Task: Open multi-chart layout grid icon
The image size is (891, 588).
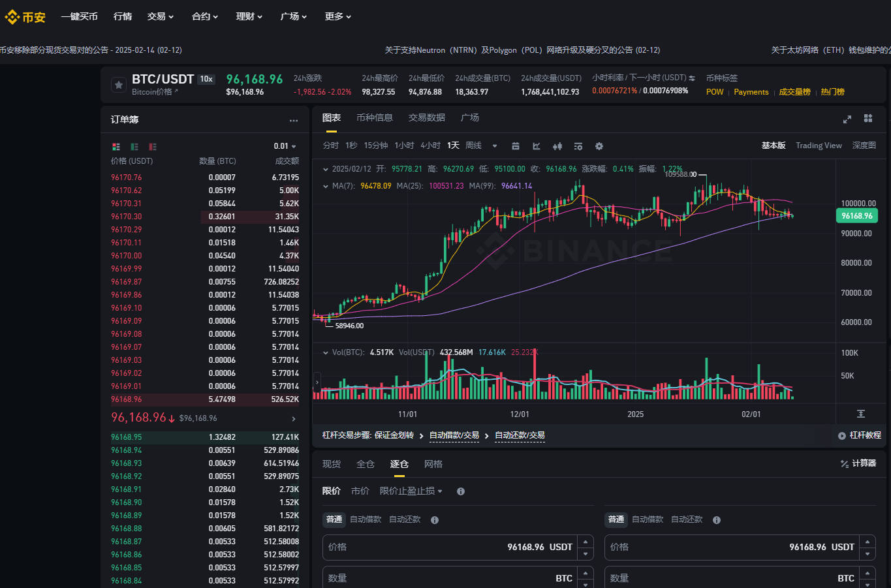Action: 868,118
